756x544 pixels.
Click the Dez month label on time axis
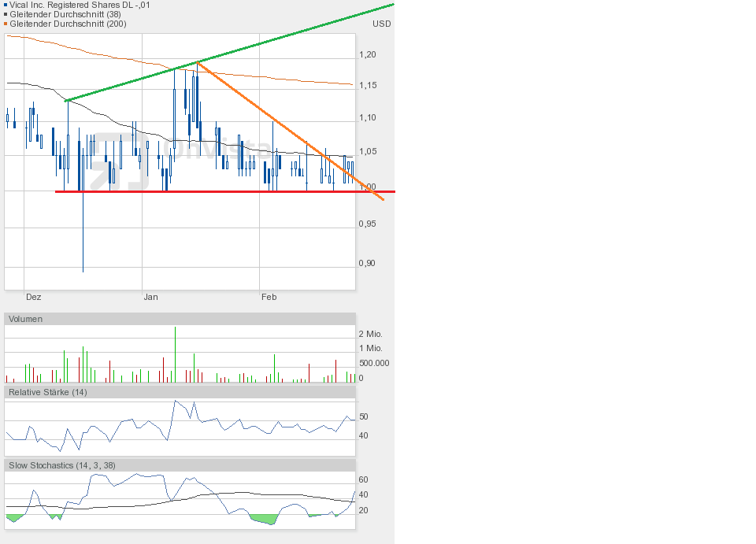point(33,297)
